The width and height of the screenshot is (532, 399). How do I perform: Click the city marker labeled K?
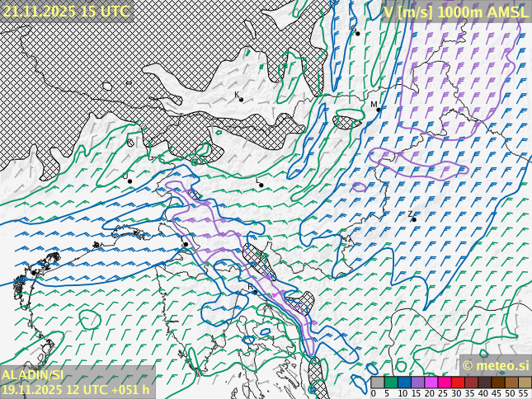click(x=241, y=100)
